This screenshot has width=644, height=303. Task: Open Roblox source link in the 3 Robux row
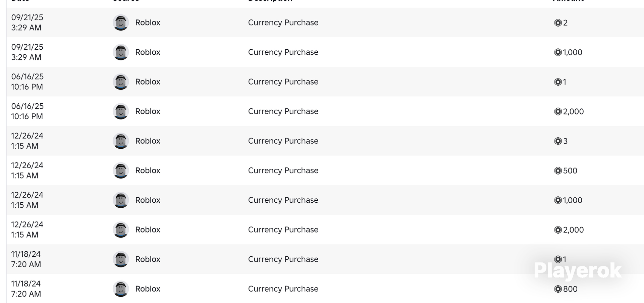pyautogui.click(x=148, y=141)
